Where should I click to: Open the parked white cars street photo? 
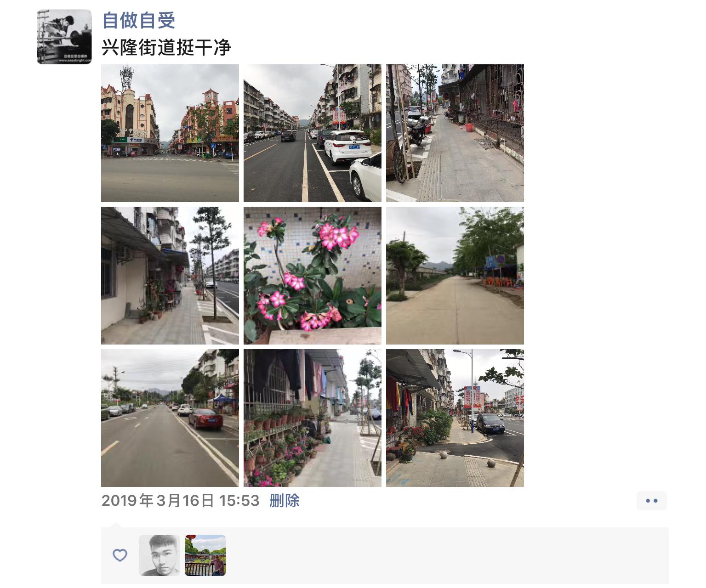(x=313, y=133)
